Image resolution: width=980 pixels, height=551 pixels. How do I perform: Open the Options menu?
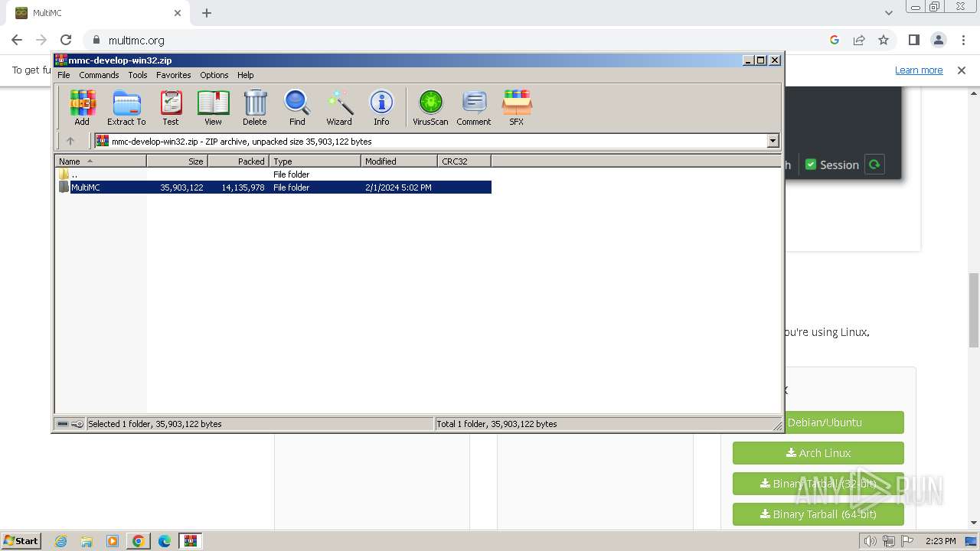214,75
